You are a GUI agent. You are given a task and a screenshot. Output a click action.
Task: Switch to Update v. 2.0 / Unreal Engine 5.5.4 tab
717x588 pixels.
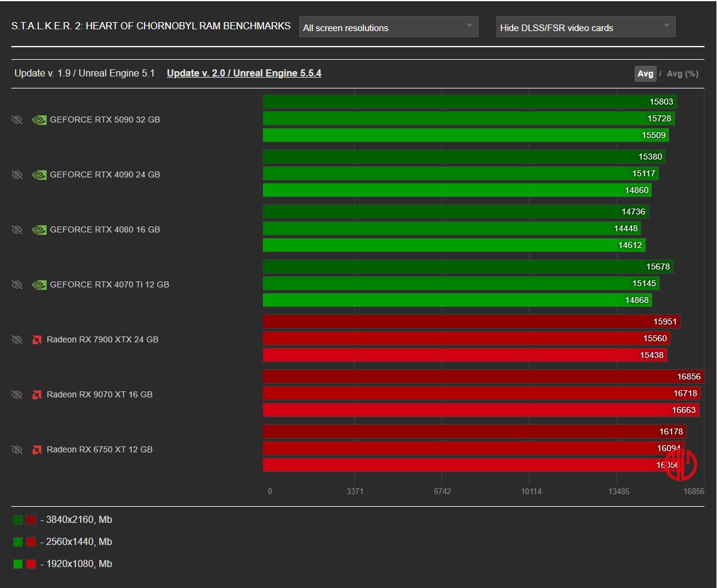pyautogui.click(x=244, y=73)
